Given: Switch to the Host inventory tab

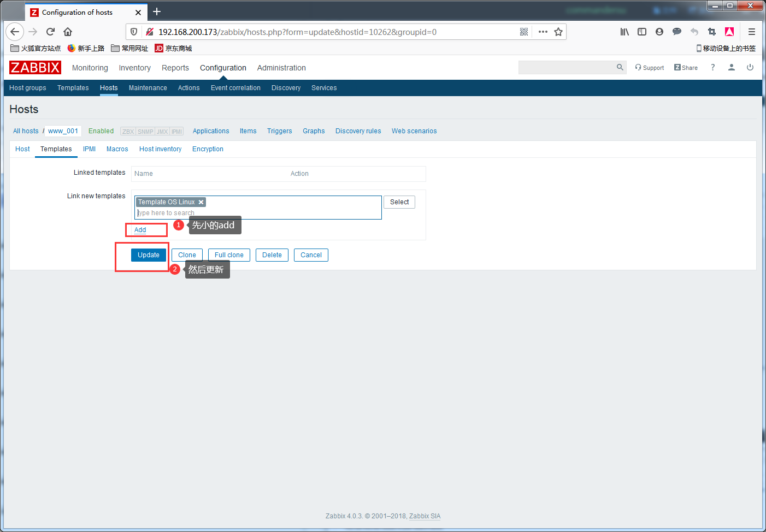Looking at the screenshot, I should coord(161,149).
